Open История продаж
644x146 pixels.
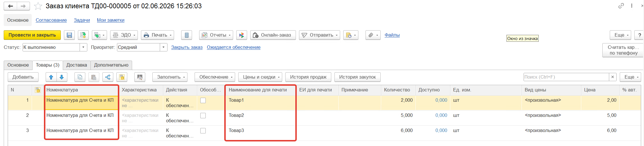(308, 77)
